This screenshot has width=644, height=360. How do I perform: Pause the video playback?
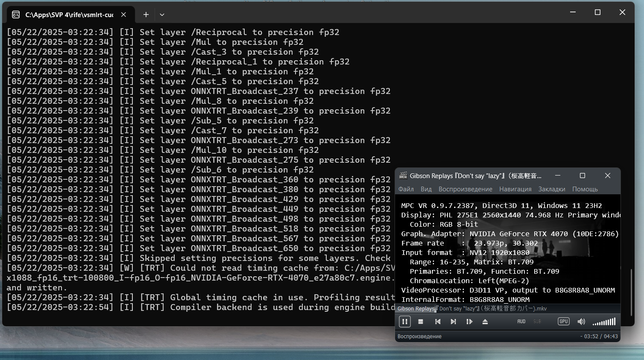tap(404, 322)
